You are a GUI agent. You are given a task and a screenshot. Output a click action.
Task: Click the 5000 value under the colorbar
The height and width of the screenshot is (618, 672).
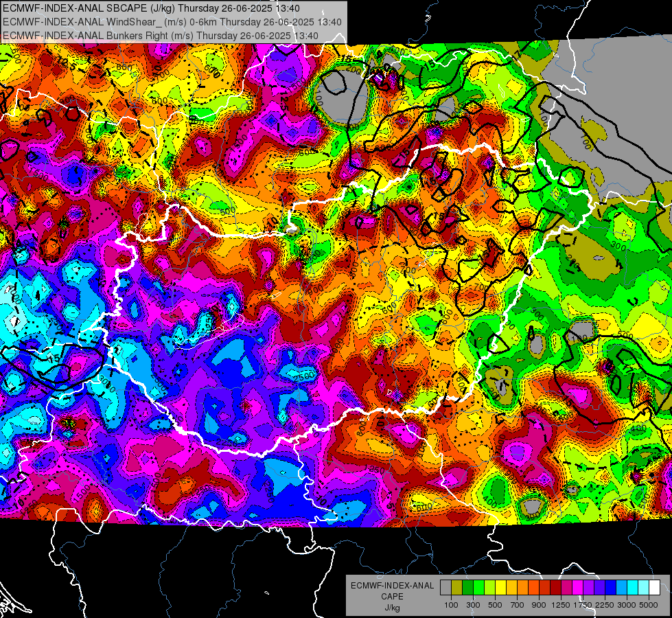point(649,605)
